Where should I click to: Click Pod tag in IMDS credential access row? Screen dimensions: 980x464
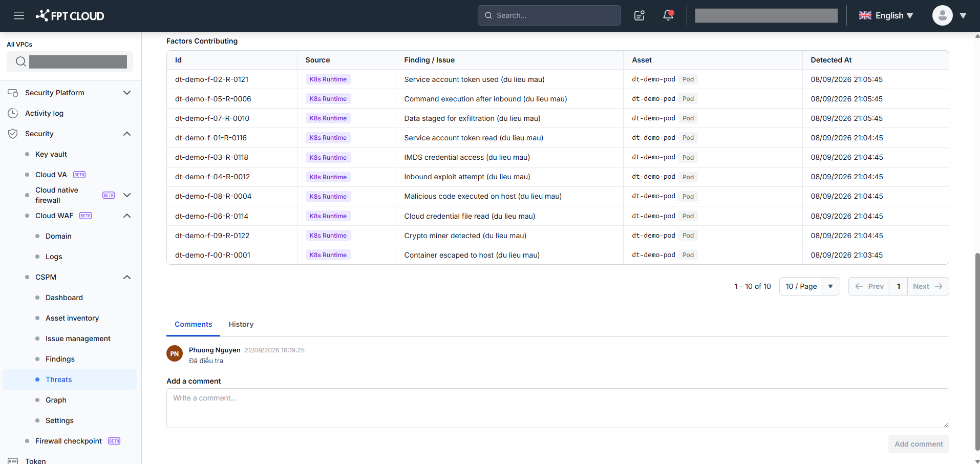click(688, 157)
